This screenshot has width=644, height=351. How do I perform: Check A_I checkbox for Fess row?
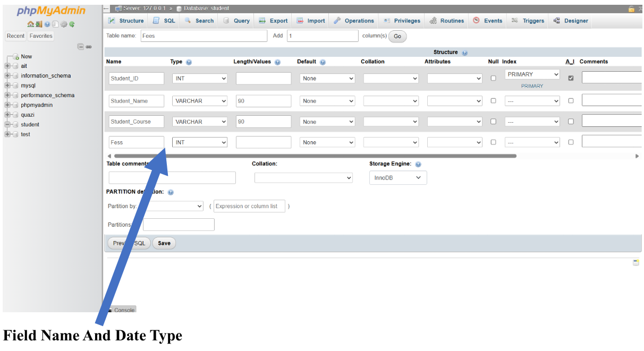571,142
